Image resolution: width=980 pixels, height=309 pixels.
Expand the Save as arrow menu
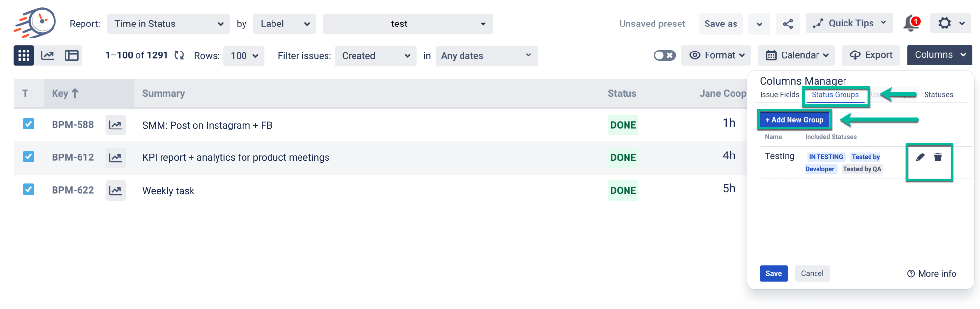pyautogui.click(x=759, y=24)
